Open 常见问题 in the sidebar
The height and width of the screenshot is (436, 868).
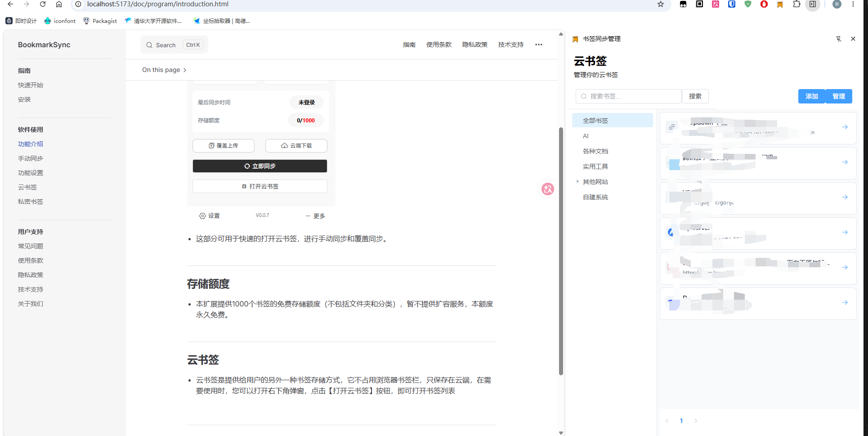31,246
